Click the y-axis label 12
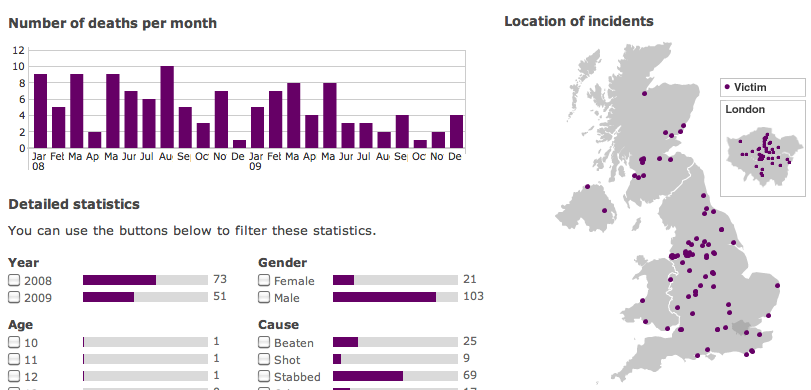The image size is (811, 390). (x=19, y=50)
